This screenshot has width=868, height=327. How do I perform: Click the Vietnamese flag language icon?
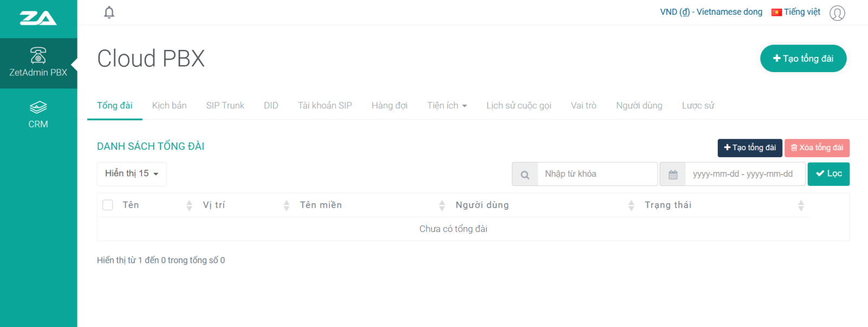776,12
